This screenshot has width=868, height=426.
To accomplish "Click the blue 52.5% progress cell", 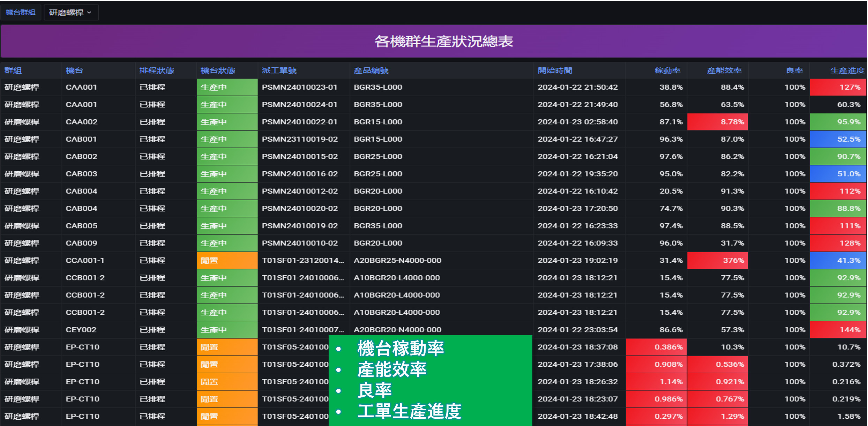I will coord(838,139).
